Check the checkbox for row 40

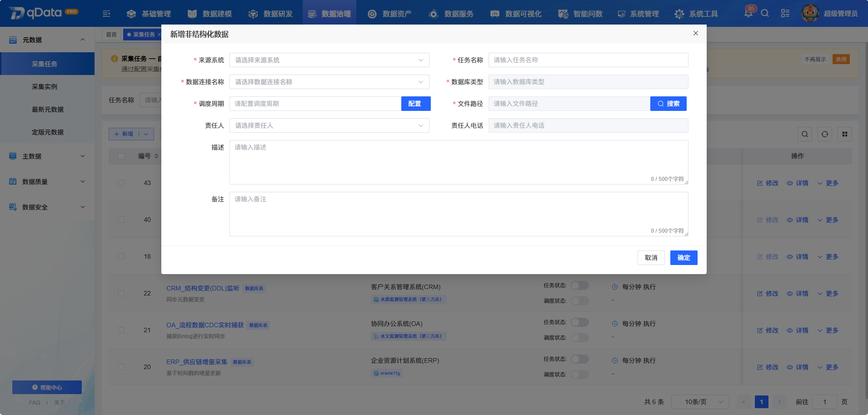[x=121, y=220]
